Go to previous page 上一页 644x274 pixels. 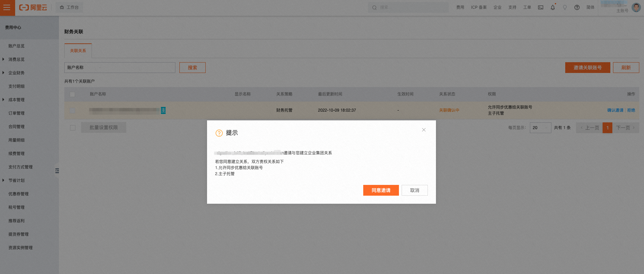coord(589,128)
